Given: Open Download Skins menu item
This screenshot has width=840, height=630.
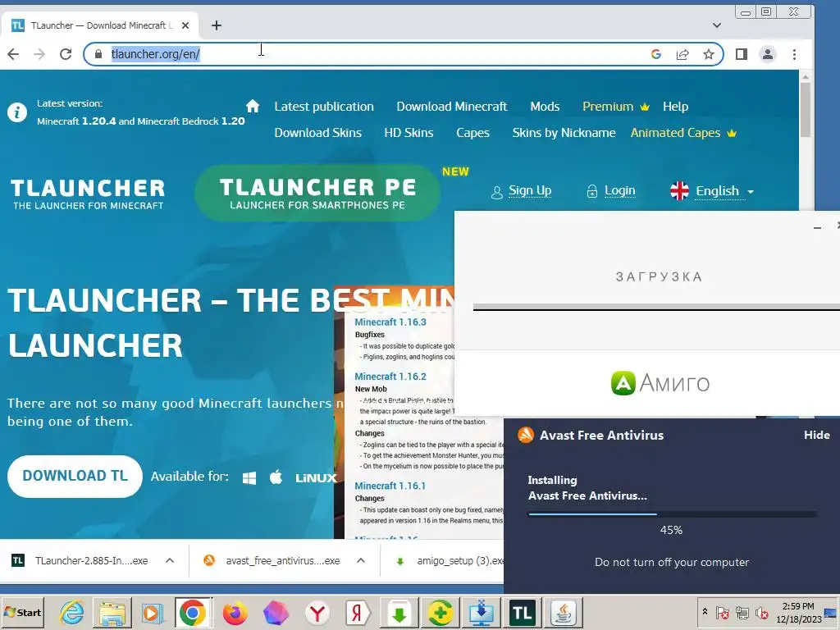Looking at the screenshot, I should coord(317,133).
